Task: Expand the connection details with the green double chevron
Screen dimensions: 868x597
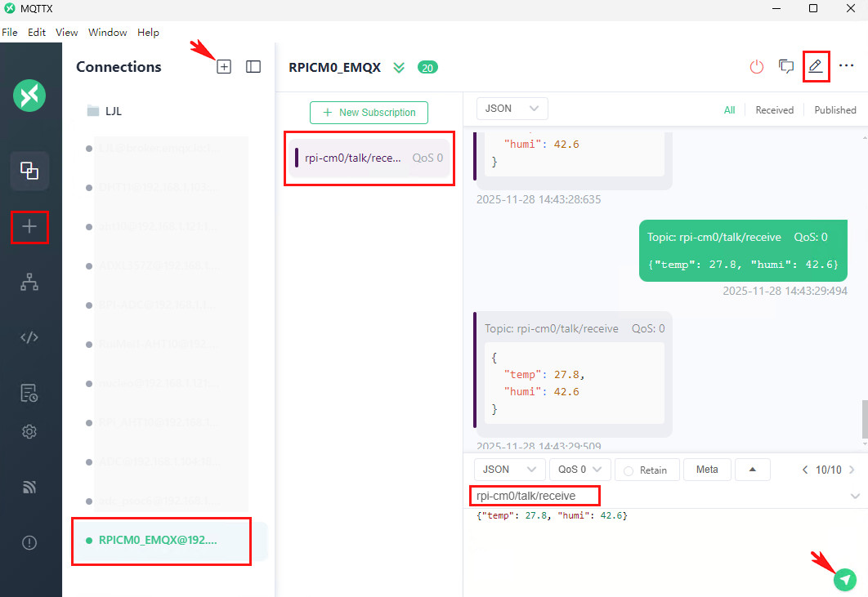Action: (x=399, y=68)
